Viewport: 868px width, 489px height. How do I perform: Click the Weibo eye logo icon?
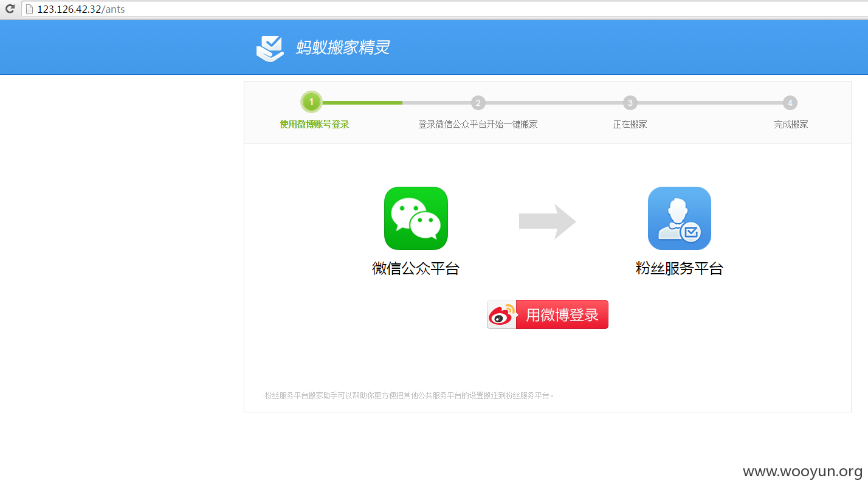[502, 314]
